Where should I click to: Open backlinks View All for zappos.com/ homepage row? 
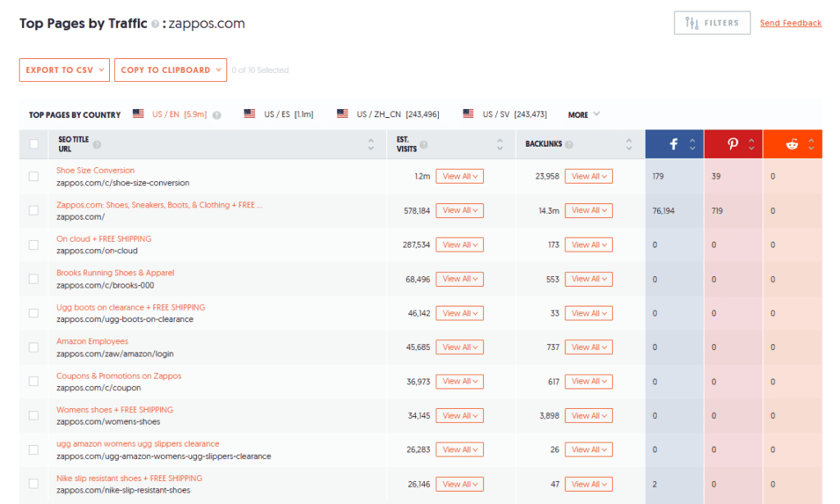[589, 211]
